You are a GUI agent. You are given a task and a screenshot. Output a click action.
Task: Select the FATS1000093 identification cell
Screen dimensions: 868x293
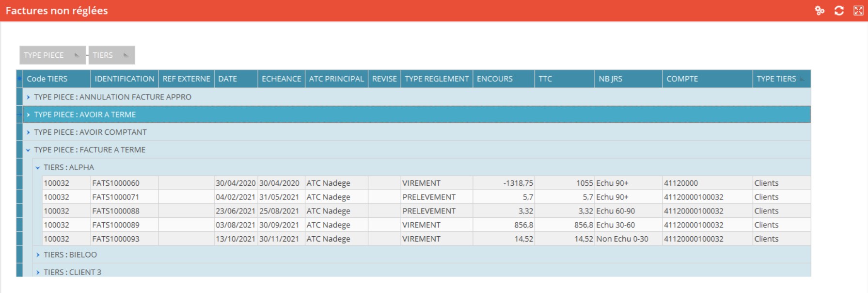[x=116, y=239]
